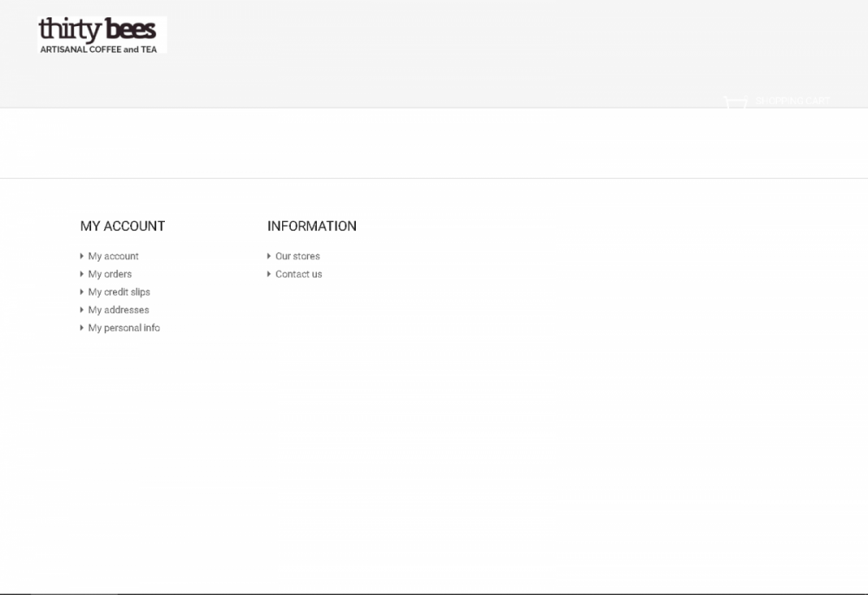Screen dimensions: 868x595
Task: Expand the MY ACCOUNT footer section
Action: click(122, 226)
